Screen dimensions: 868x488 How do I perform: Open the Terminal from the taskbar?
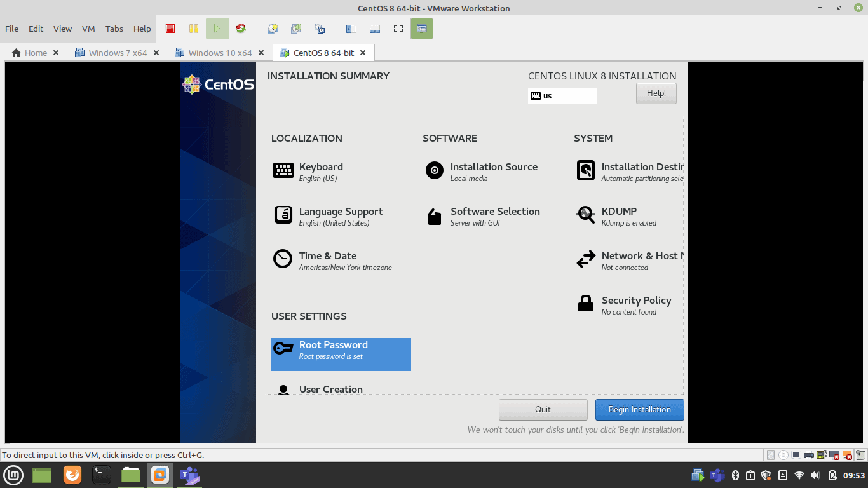point(102,475)
